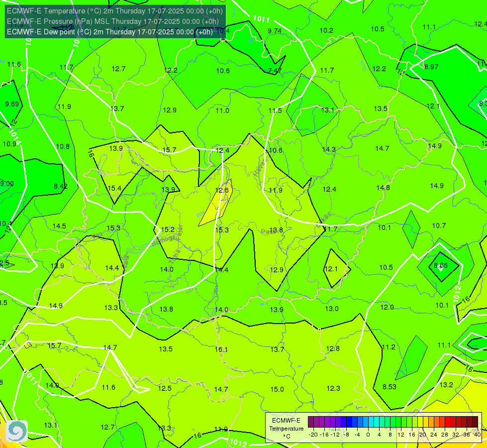Click the temperature value 14.8
Image resolution: width=487 pixels, height=448 pixels.
(383, 188)
